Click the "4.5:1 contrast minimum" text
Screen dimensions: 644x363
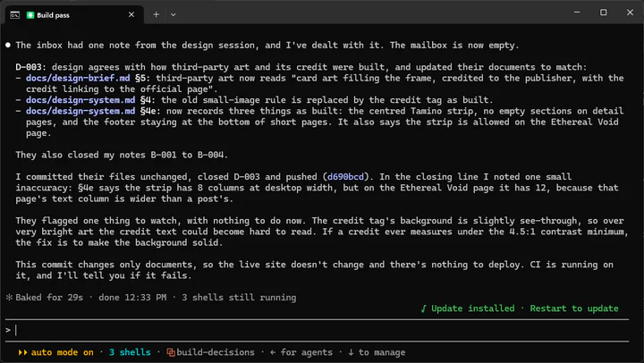point(569,232)
